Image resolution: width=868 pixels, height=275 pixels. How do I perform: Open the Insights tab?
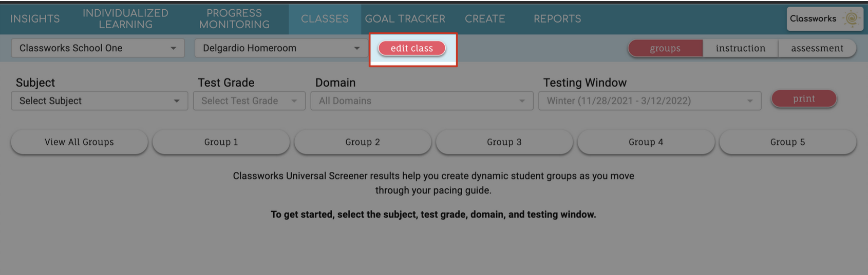click(x=35, y=19)
